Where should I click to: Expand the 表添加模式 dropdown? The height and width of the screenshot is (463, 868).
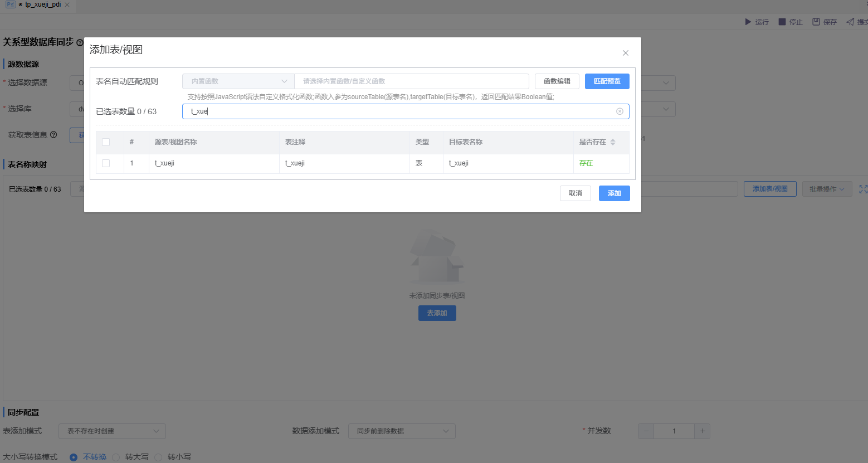point(112,431)
